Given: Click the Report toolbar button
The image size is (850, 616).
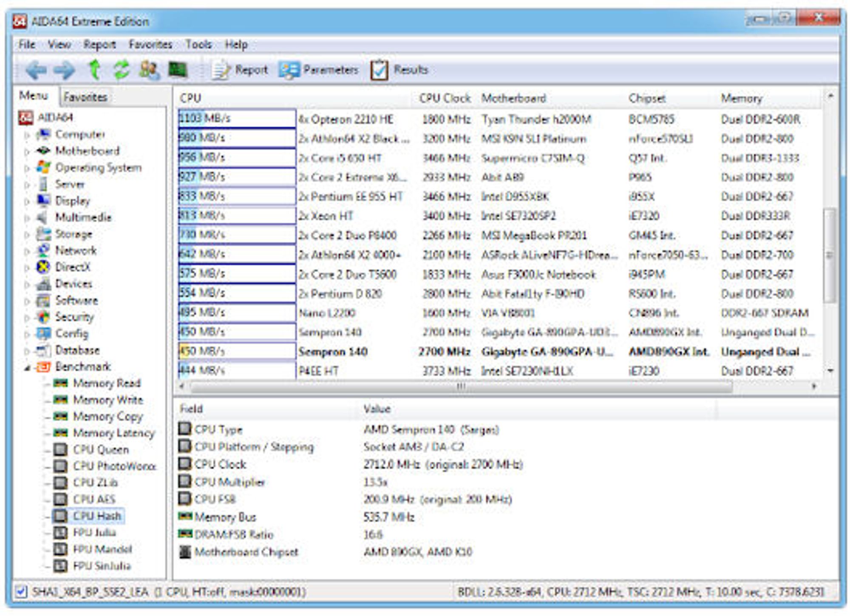Looking at the screenshot, I should (x=241, y=70).
